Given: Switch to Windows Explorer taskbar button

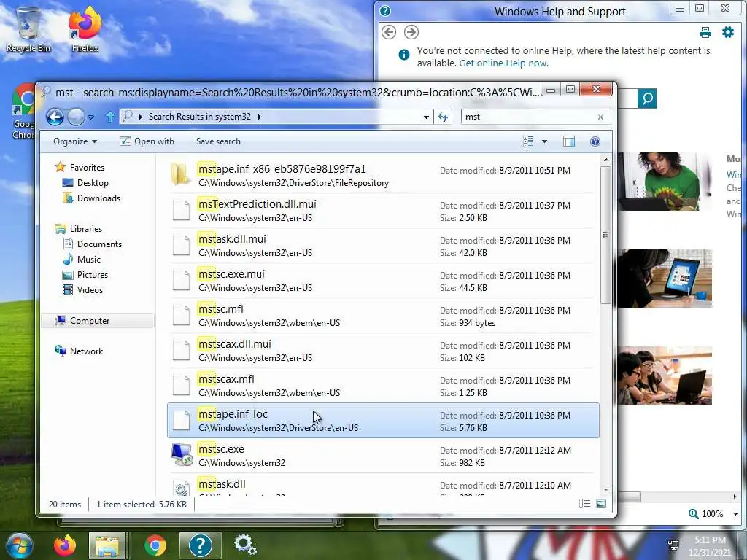Looking at the screenshot, I should [x=108, y=545].
